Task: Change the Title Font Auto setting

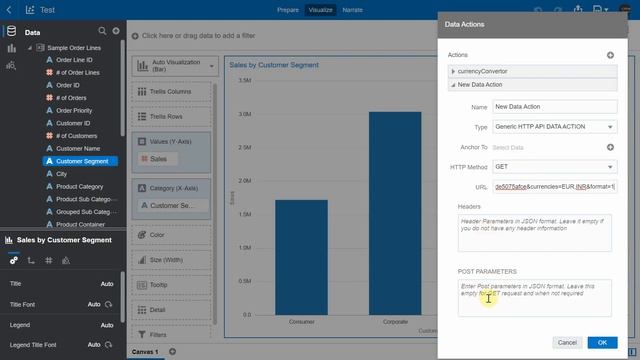Action: pyautogui.click(x=94, y=304)
